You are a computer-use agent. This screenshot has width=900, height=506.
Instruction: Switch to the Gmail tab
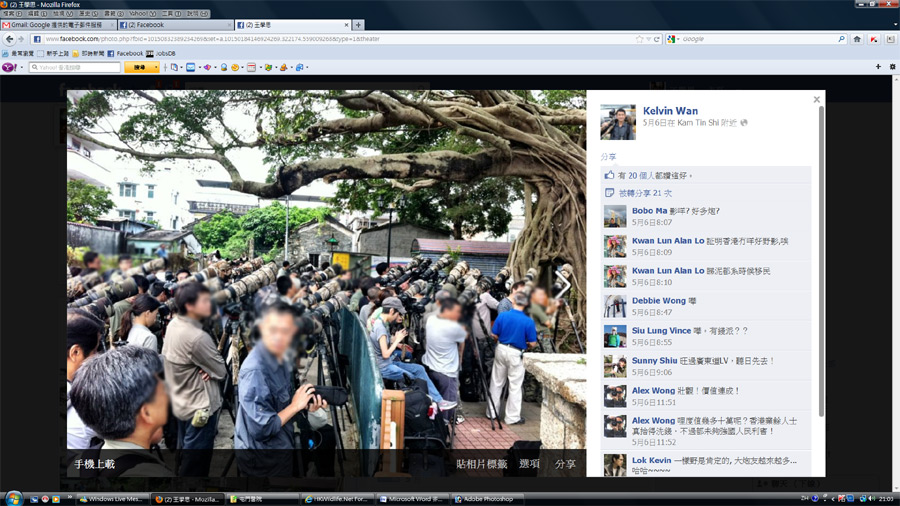click(x=58, y=25)
